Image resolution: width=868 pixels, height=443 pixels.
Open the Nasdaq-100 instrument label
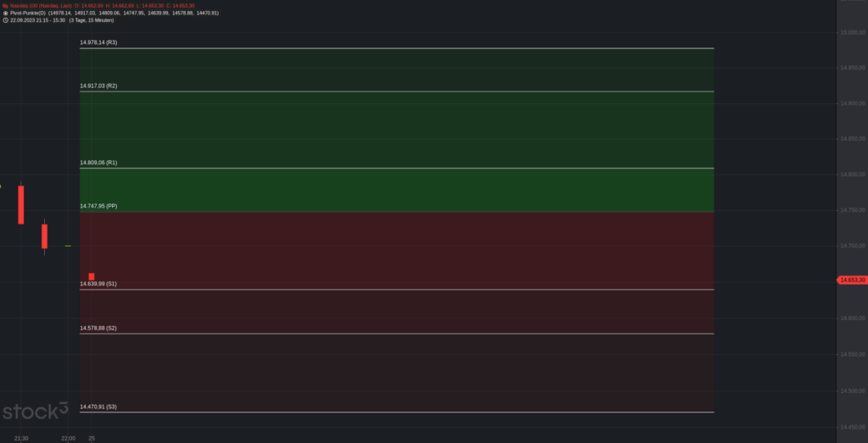coord(41,6)
